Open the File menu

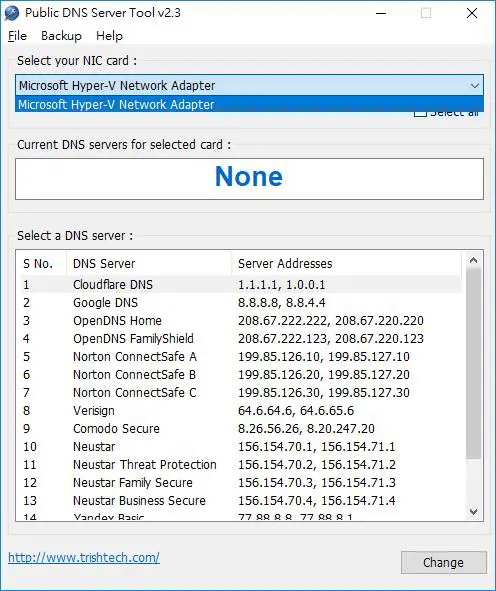(17, 36)
